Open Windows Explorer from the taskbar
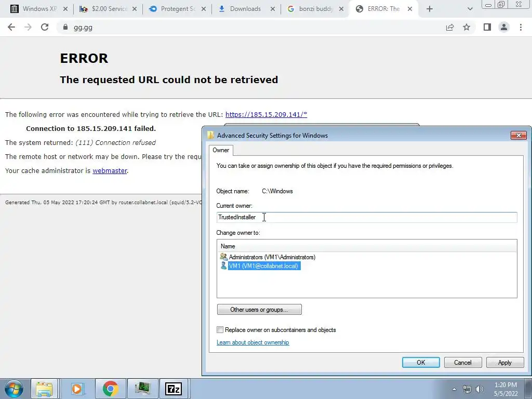 [44, 389]
